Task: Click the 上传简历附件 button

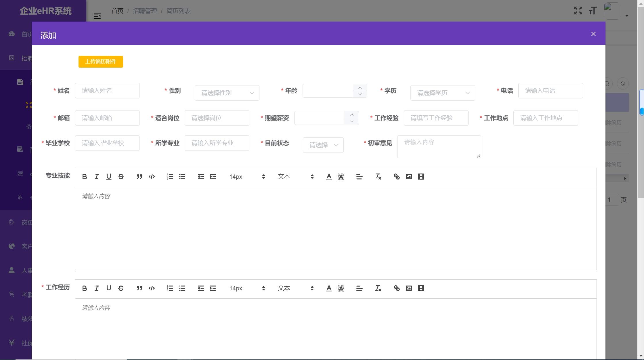Action: (100, 62)
